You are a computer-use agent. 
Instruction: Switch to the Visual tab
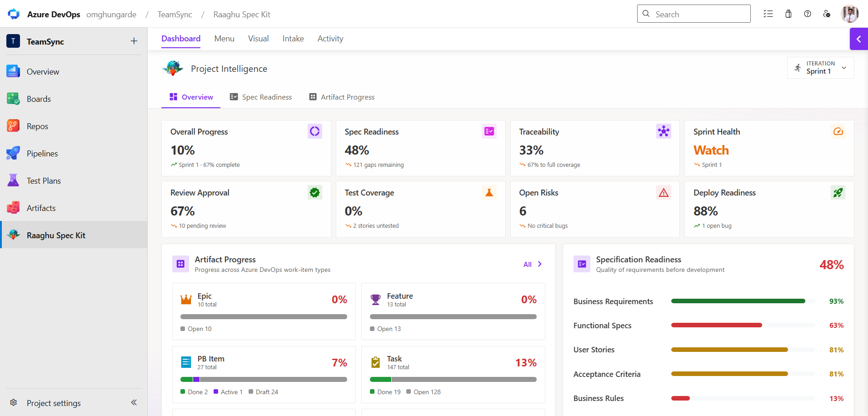259,39
